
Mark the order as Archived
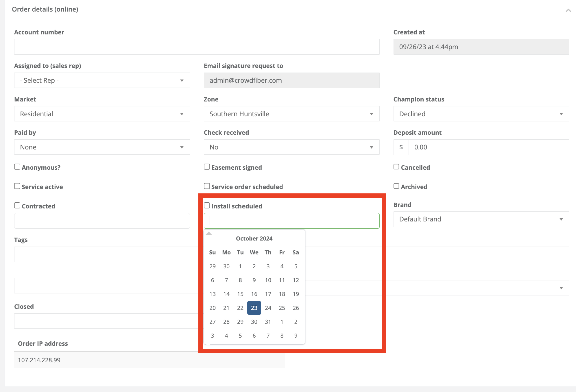tap(396, 186)
